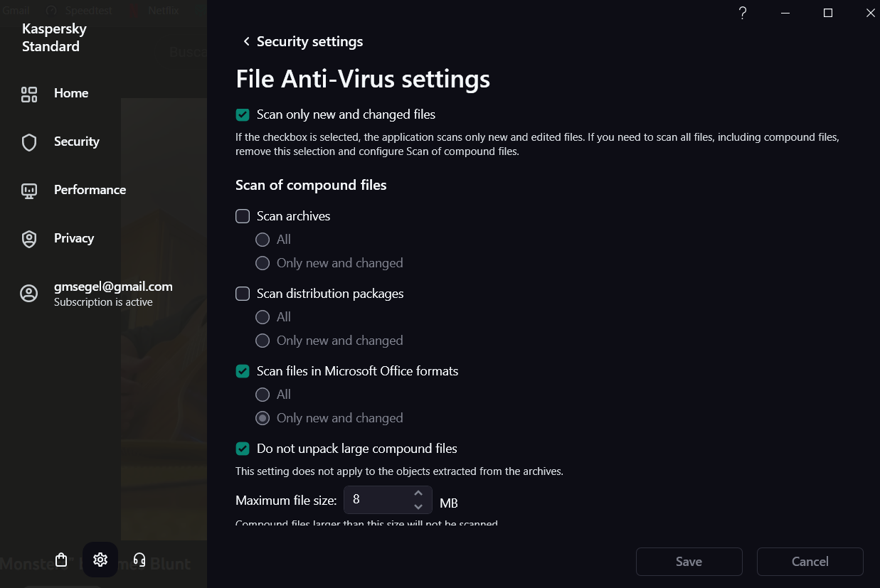This screenshot has width=880, height=588.
Task: Click the Performance monitor icon
Action: pos(29,191)
